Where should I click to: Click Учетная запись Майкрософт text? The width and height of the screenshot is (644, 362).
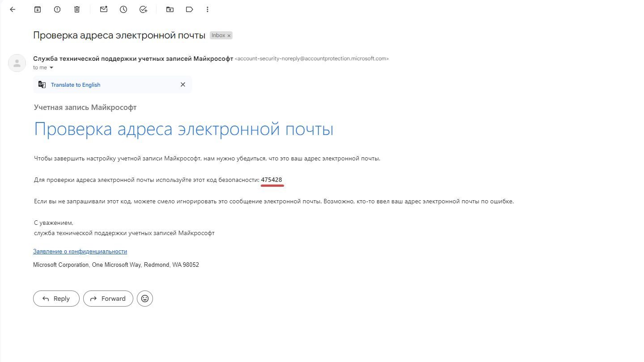(85, 107)
